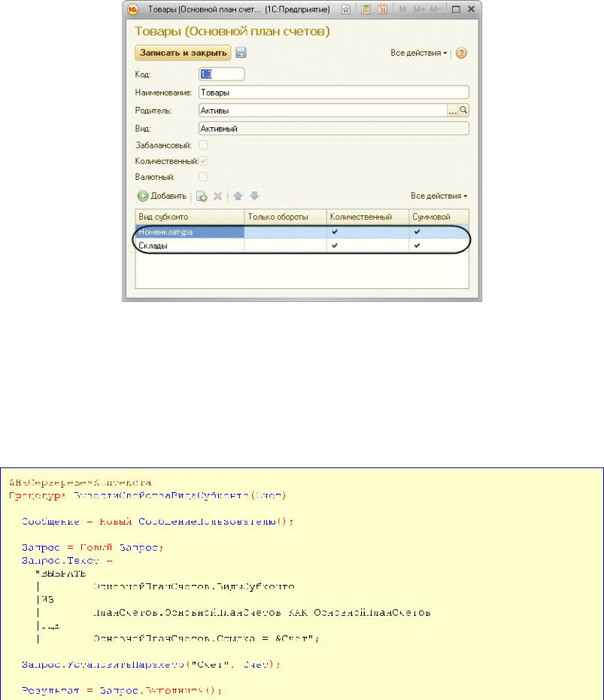604x700 pixels.
Task: Toggle the Валютный checkbox
Action: [x=203, y=177]
